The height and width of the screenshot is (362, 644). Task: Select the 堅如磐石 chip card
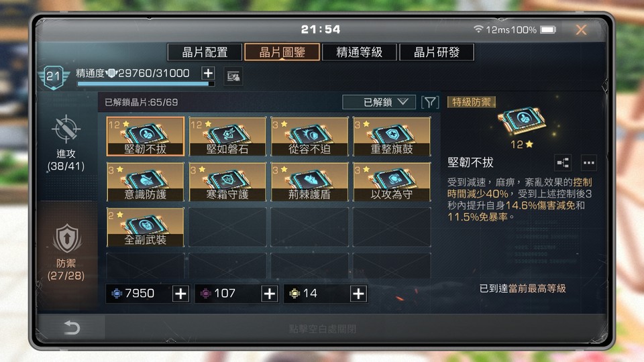[227, 137]
